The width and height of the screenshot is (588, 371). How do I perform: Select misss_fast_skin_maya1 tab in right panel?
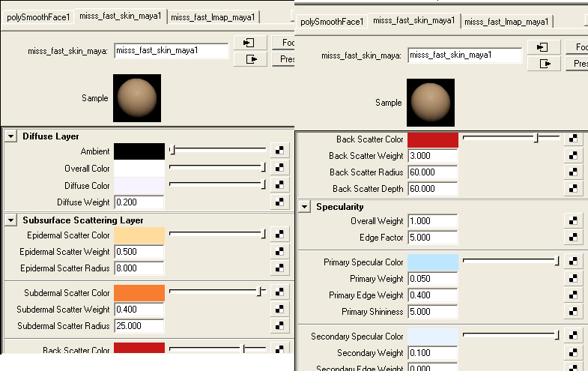coord(413,21)
